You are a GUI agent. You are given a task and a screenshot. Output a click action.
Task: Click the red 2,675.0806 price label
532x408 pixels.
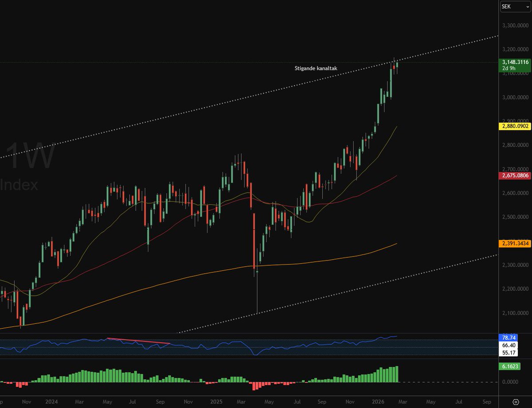tap(515, 176)
